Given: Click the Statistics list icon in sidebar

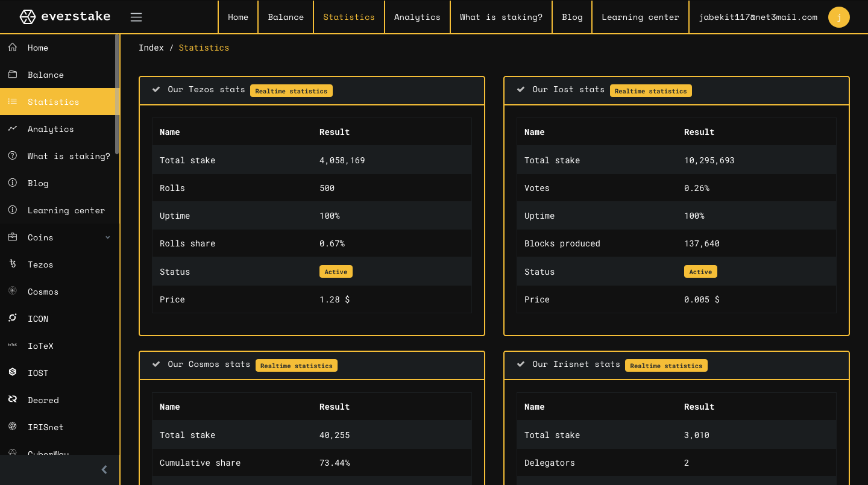Looking at the screenshot, I should click(13, 101).
